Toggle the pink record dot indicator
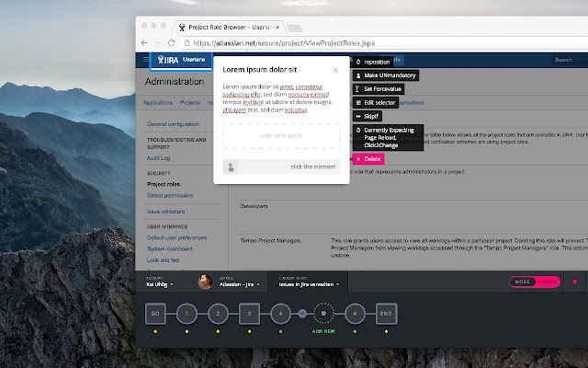 [574, 282]
